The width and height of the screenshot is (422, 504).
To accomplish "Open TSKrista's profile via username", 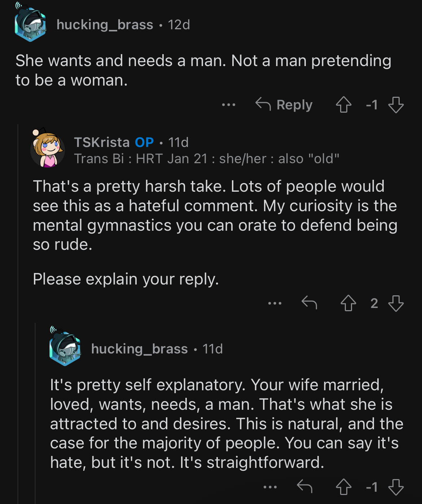I will pos(102,142).
